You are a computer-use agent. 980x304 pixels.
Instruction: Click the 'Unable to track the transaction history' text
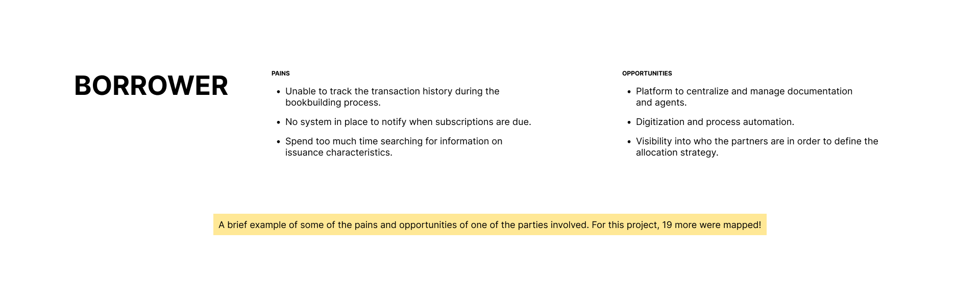pyautogui.click(x=392, y=91)
